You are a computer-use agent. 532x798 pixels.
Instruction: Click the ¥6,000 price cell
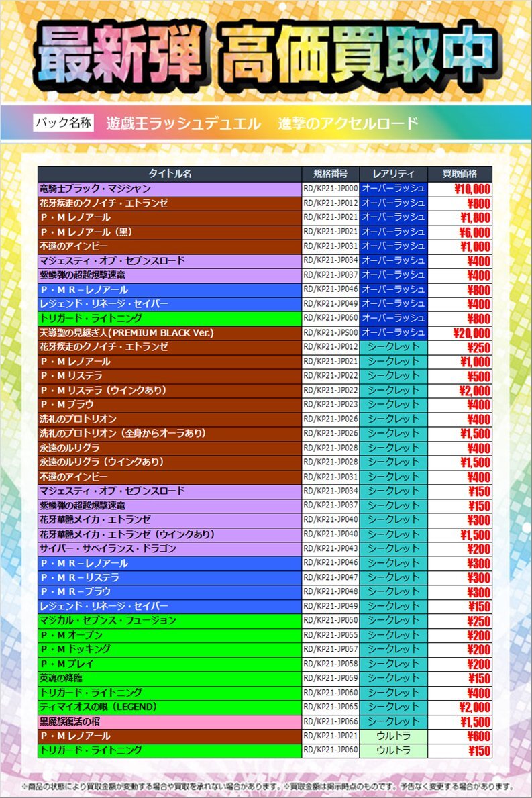point(460,232)
